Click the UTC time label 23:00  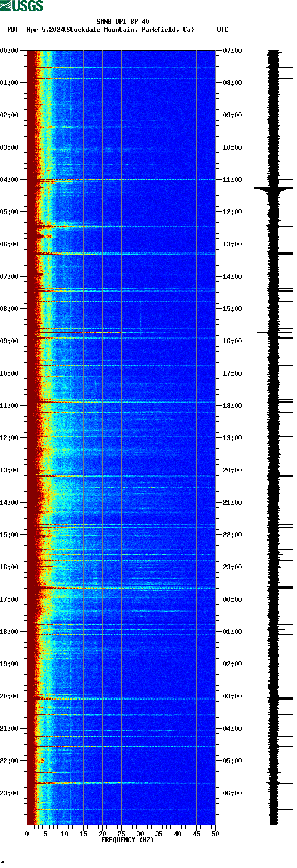coord(232,567)
